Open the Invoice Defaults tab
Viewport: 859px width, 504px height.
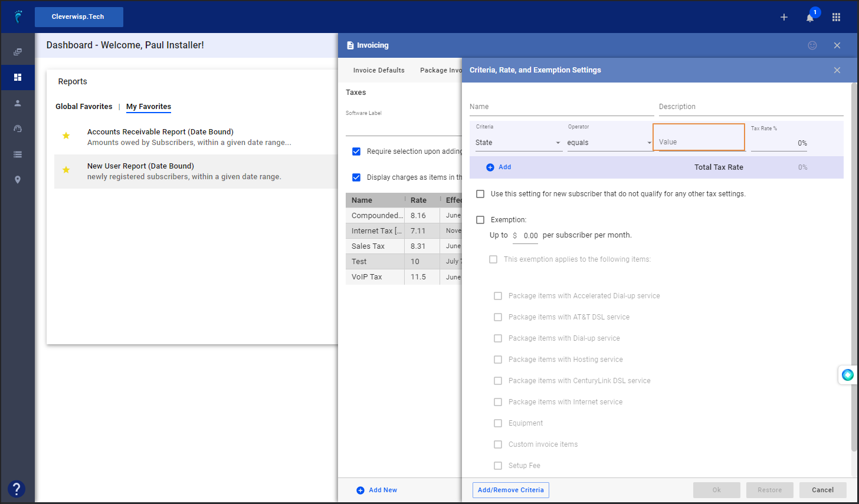379,70
